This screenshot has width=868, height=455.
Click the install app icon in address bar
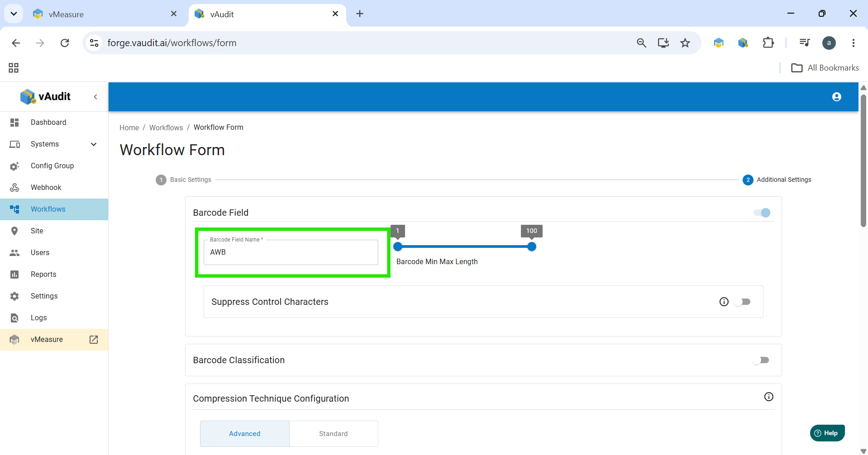click(x=663, y=43)
